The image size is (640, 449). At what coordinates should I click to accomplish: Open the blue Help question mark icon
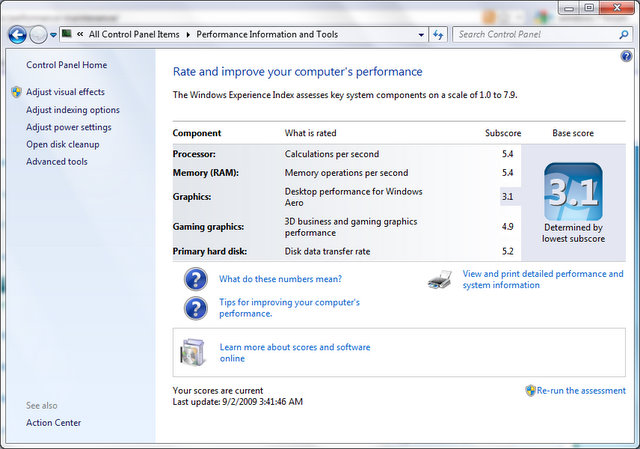tap(626, 56)
